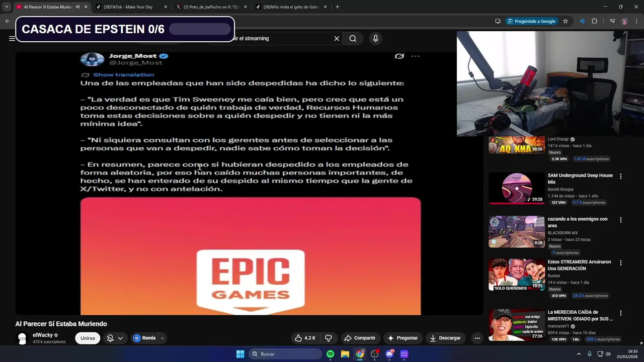Dislike the video with thumbs down
The width and height of the screenshot is (644, 362).
tap(328, 338)
